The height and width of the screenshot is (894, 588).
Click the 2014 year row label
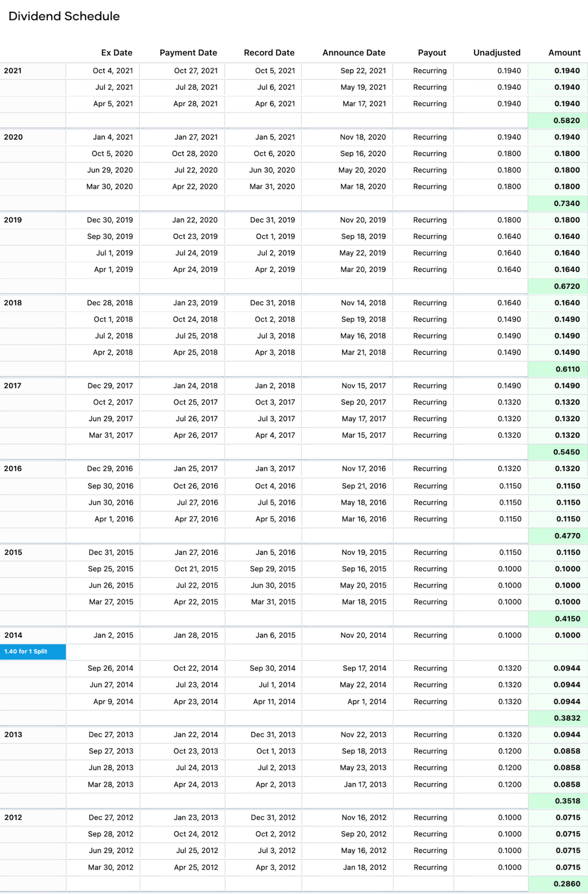[x=13, y=635]
